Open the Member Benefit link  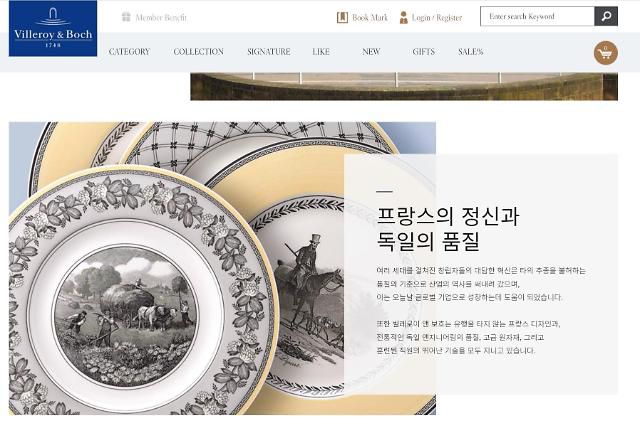161,18
